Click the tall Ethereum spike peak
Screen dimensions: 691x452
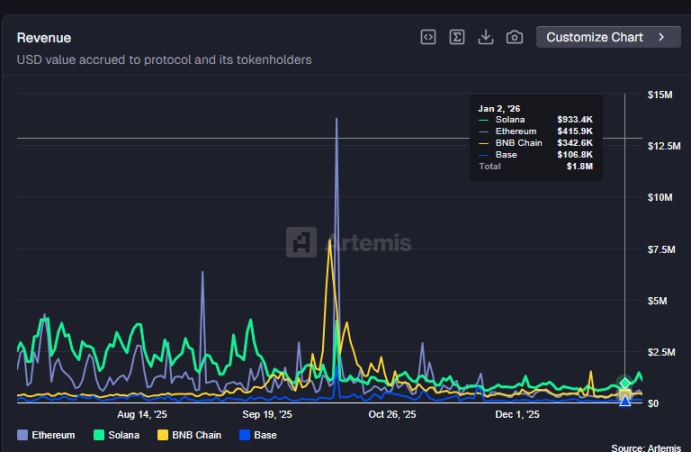tap(336, 120)
